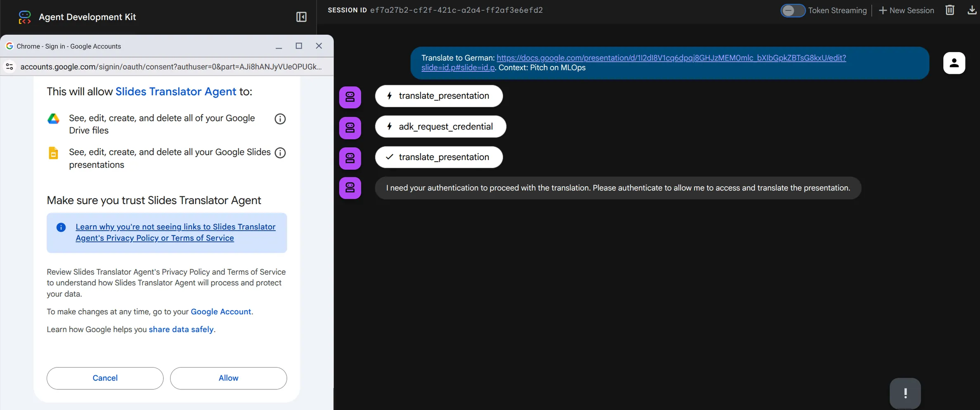Open the first translate_presentation function call chip
The image size is (980, 410).
click(439, 96)
